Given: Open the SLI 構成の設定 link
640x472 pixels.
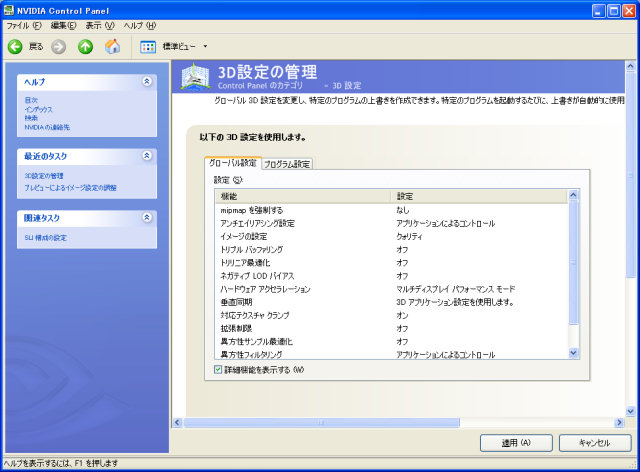Looking at the screenshot, I should pos(45,238).
